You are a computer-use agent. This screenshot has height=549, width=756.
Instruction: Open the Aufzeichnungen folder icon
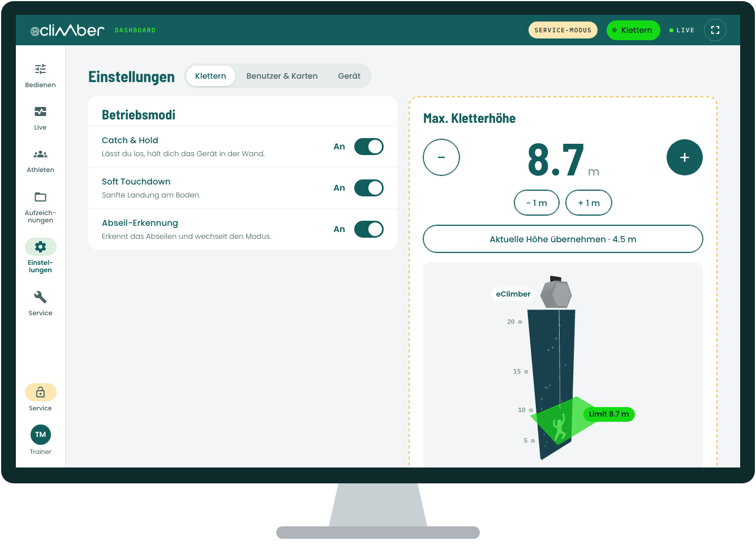click(40, 197)
